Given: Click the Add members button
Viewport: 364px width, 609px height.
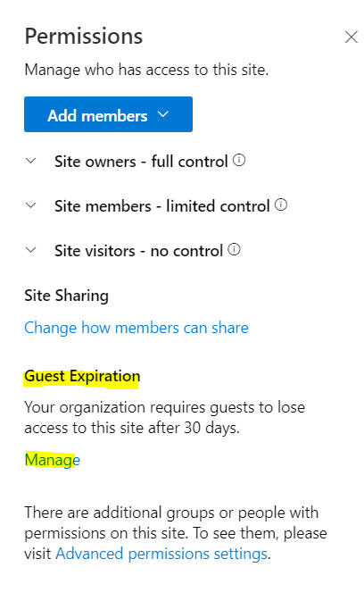Looking at the screenshot, I should pos(108,114).
